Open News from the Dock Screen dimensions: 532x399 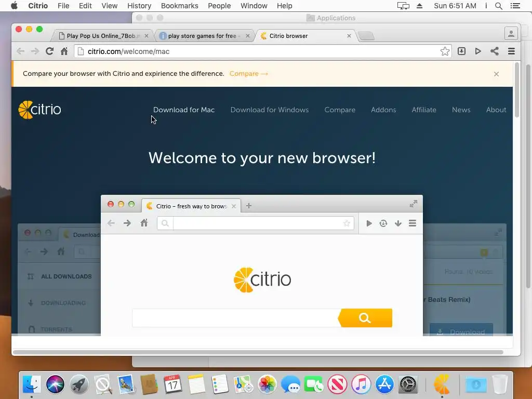click(x=338, y=384)
